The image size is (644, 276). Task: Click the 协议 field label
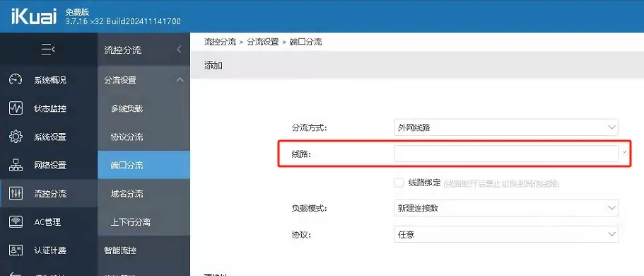(x=301, y=234)
